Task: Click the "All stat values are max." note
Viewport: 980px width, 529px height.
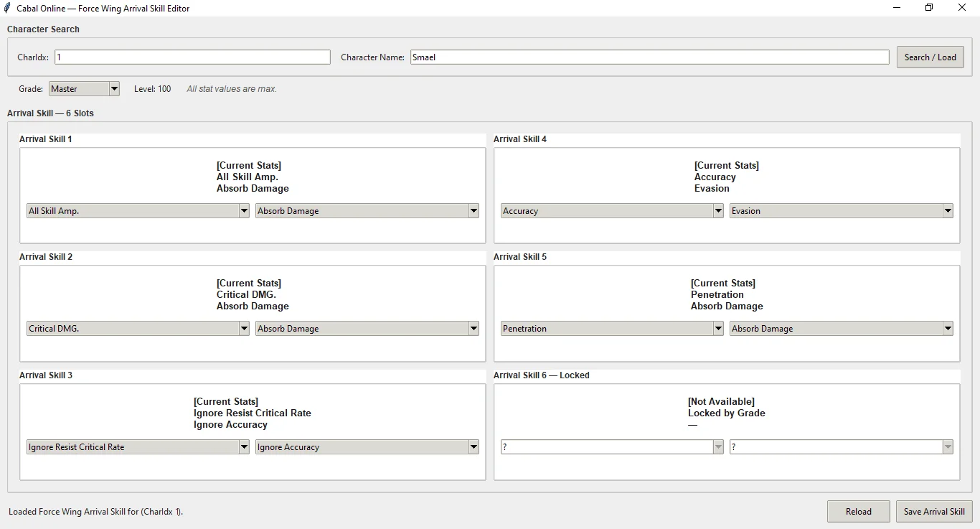Action: pos(232,89)
